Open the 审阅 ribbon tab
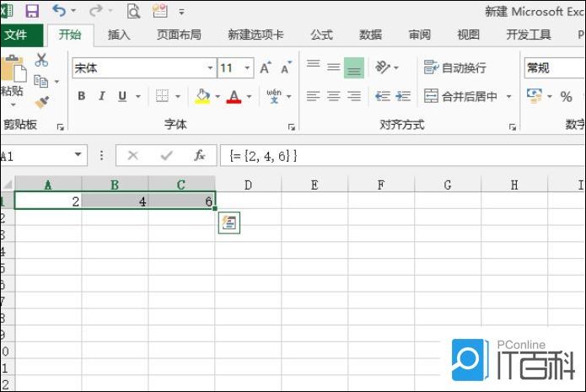Viewport: 586px width, 392px height. [419, 35]
